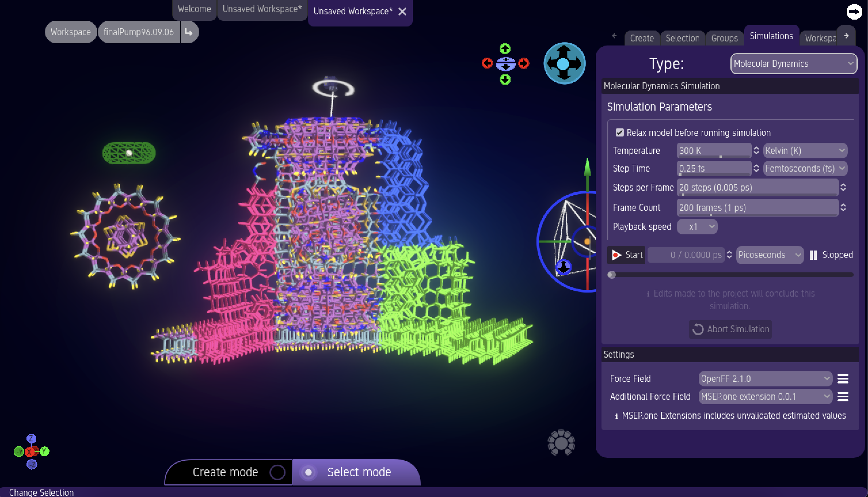Switch to the Groups tab
868x497 pixels.
(724, 38)
